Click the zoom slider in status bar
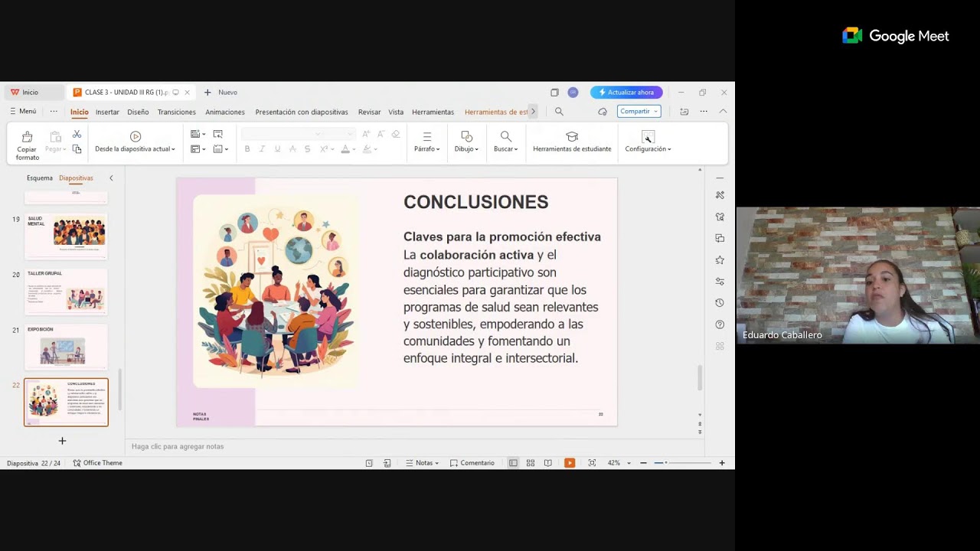 [x=682, y=463]
